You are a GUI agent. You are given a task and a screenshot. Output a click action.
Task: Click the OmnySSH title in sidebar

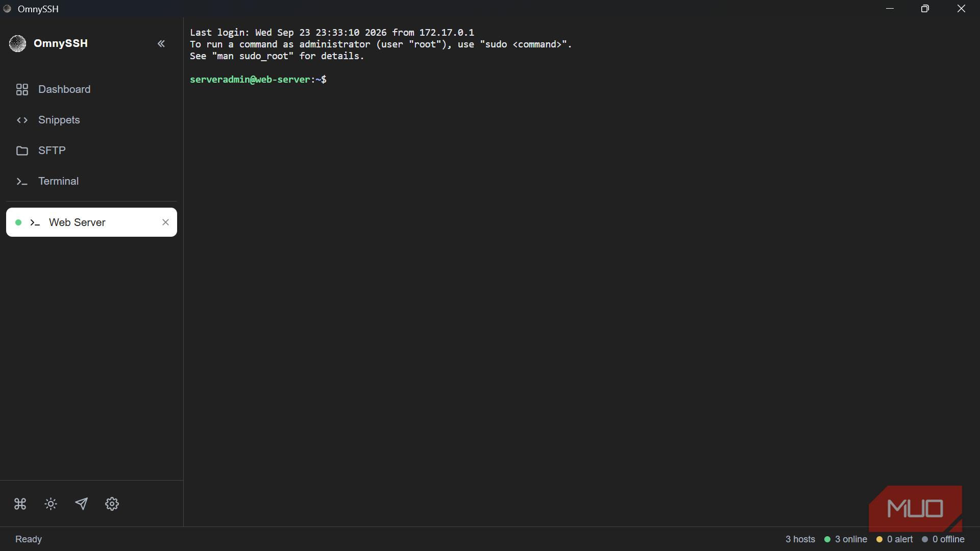(x=61, y=44)
